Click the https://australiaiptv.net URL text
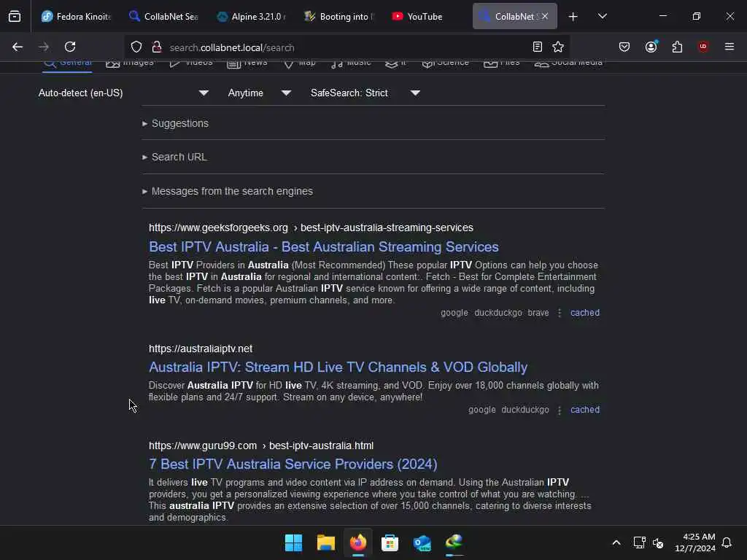This screenshot has width=747, height=560. point(201,349)
